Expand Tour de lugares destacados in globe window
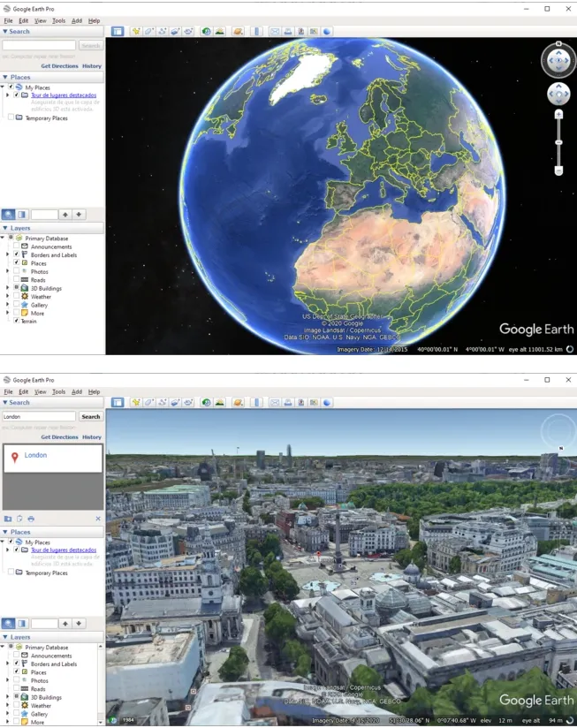Screen dimensions: 577x728 pos(7,95)
